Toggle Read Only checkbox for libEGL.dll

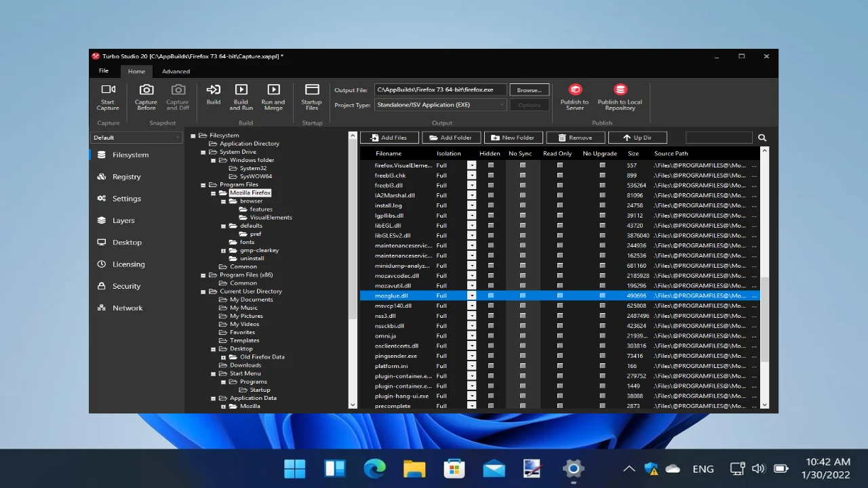[x=560, y=226]
